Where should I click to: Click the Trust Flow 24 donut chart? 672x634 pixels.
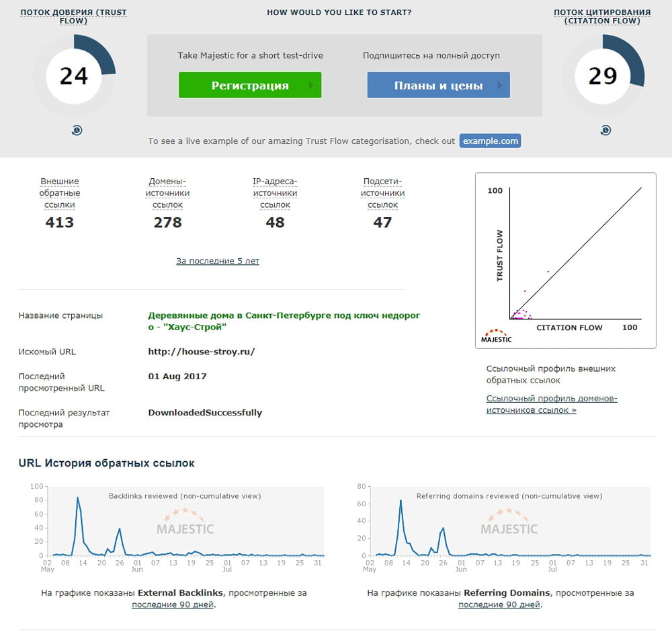point(74,76)
